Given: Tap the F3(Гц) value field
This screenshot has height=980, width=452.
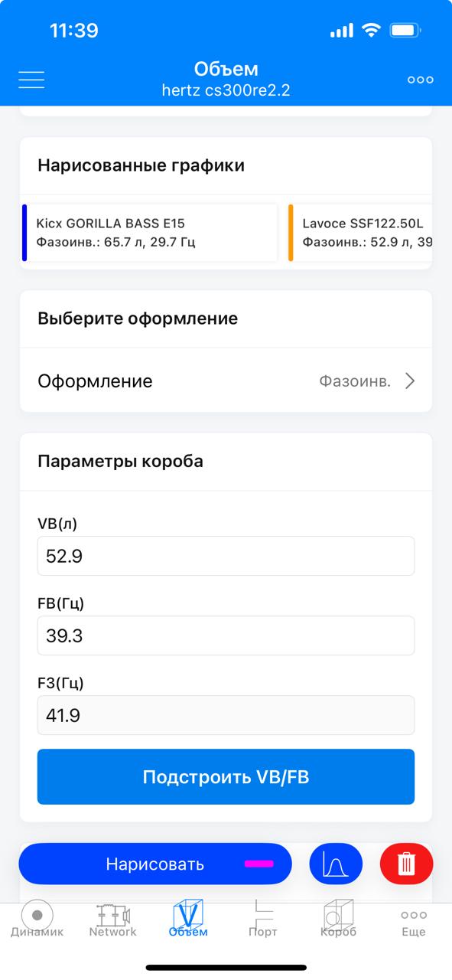Looking at the screenshot, I should pos(226,715).
